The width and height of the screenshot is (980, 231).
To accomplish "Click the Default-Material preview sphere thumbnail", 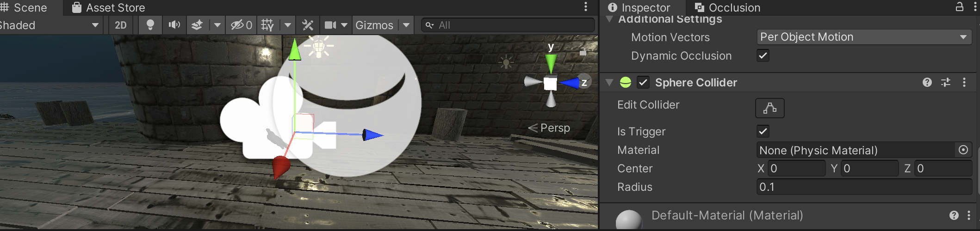I will tap(629, 220).
